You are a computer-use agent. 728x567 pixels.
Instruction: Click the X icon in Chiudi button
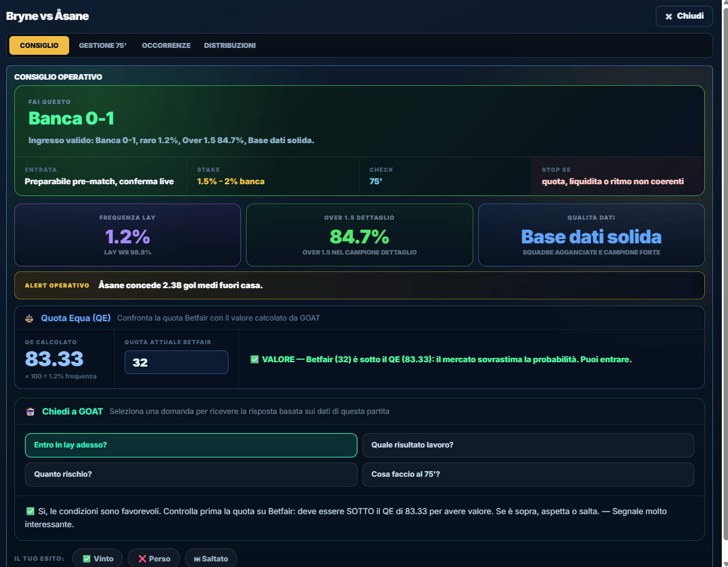pos(669,16)
